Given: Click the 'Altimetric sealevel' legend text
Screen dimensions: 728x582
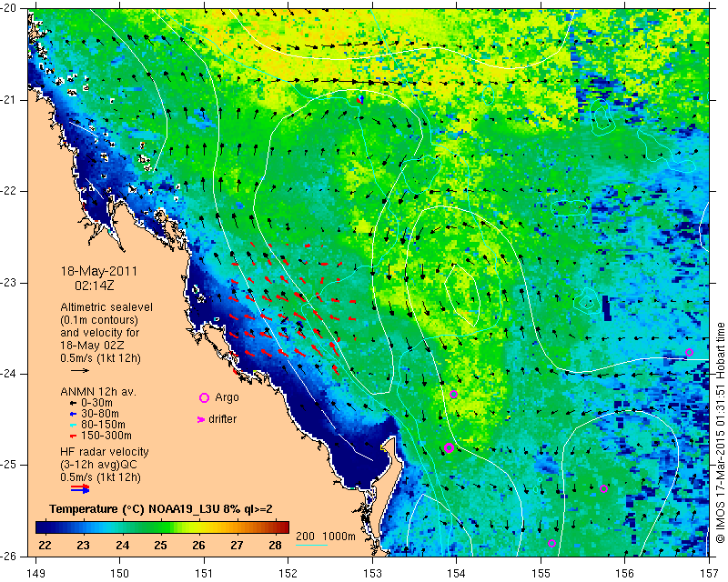Looking at the screenshot, I should 106,307.
